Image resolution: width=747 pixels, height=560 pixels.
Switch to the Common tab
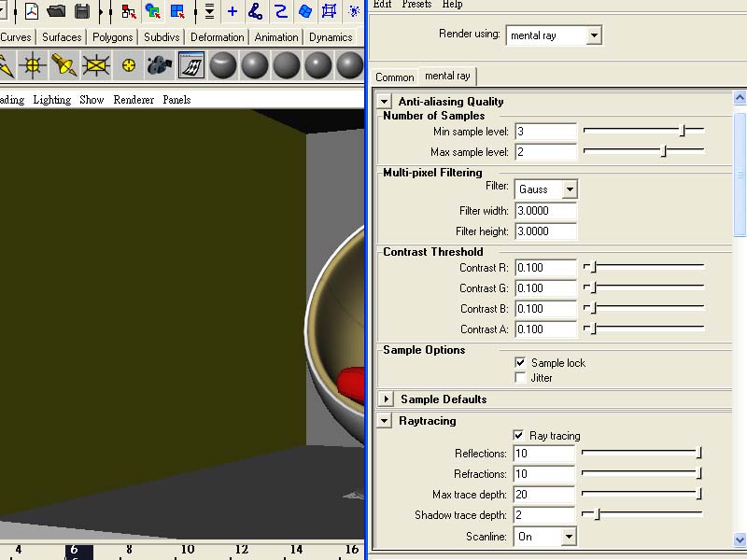(x=394, y=77)
